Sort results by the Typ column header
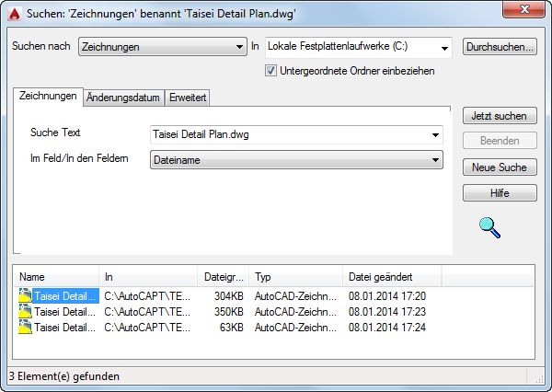The image size is (552, 392). click(295, 277)
